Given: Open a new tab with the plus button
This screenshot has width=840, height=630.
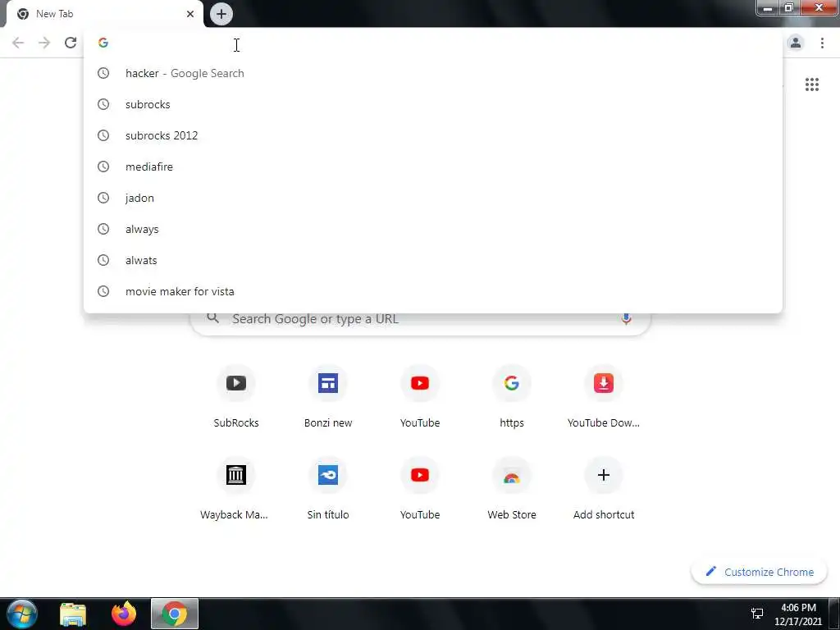Looking at the screenshot, I should tap(221, 14).
